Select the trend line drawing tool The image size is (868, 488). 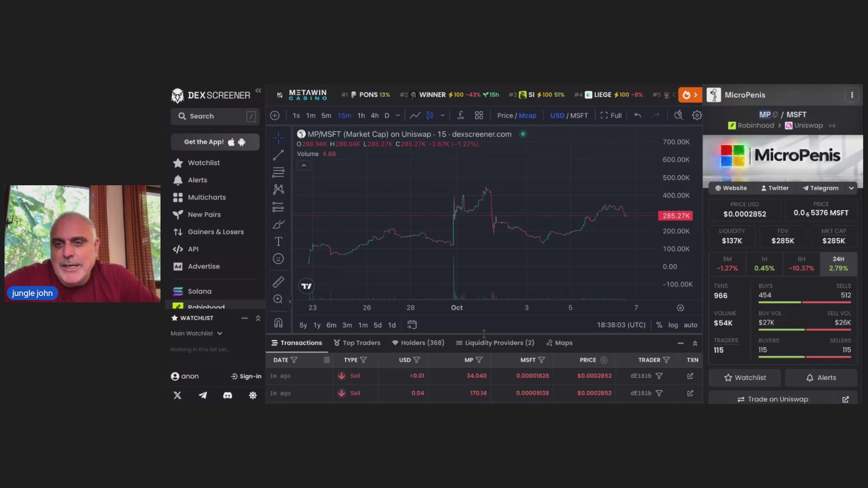[x=278, y=155]
